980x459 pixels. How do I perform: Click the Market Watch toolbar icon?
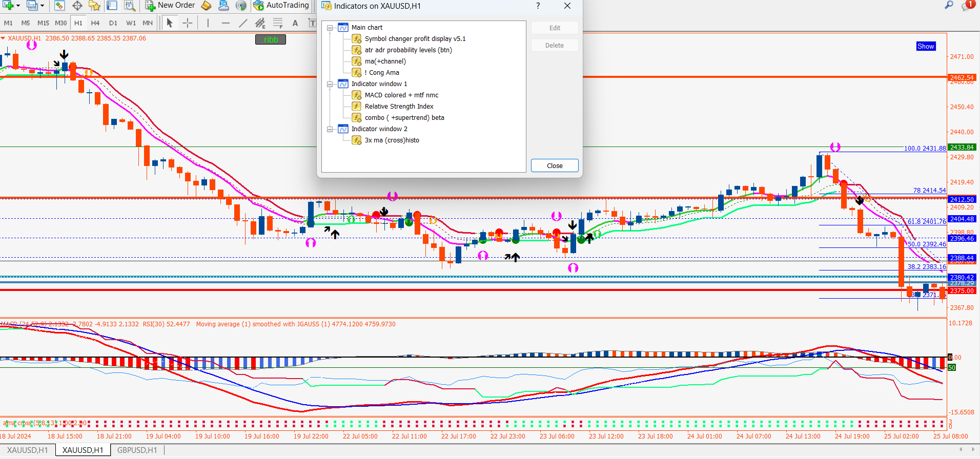[x=59, y=6]
